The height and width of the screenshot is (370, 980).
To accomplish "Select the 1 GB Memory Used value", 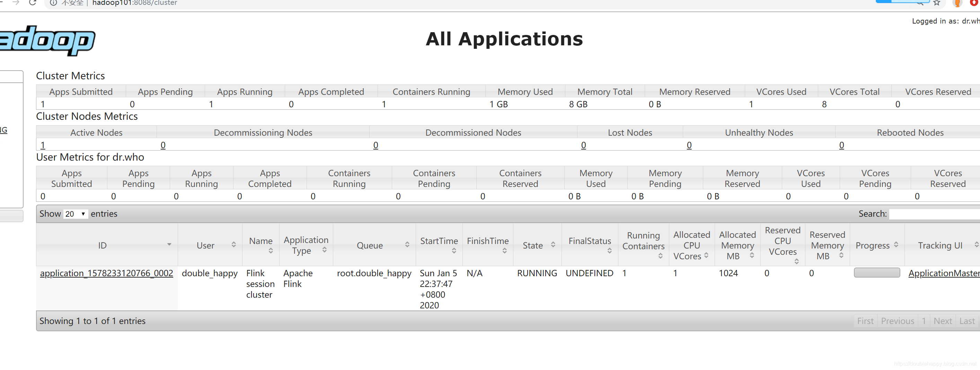I will click(x=498, y=104).
